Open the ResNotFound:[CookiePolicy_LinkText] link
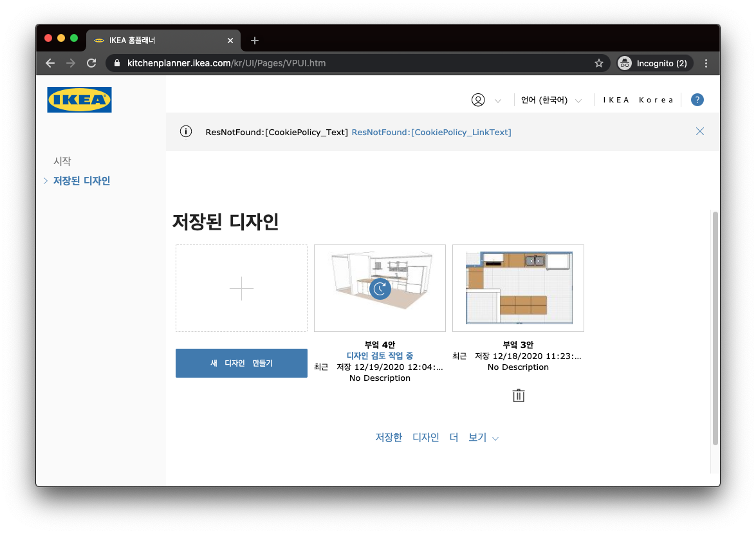 pyautogui.click(x=432, y=132)
